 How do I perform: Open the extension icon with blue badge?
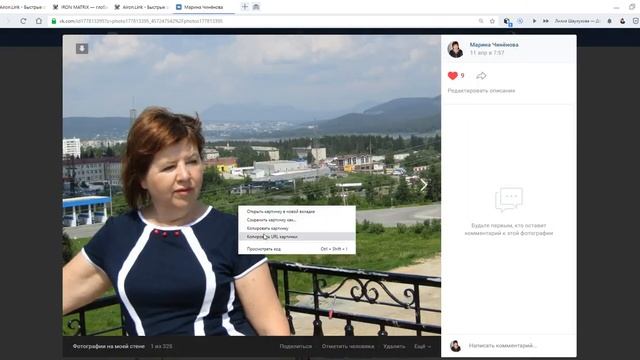[507, 21]
